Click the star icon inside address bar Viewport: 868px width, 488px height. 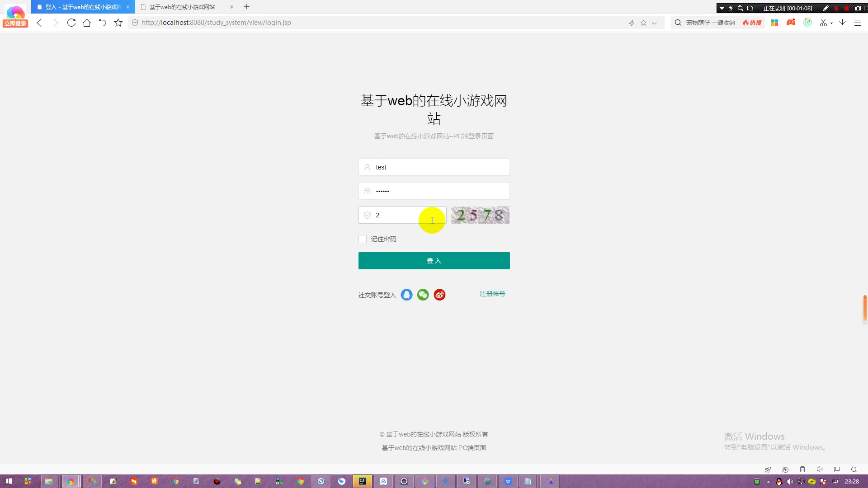point(643,23)
